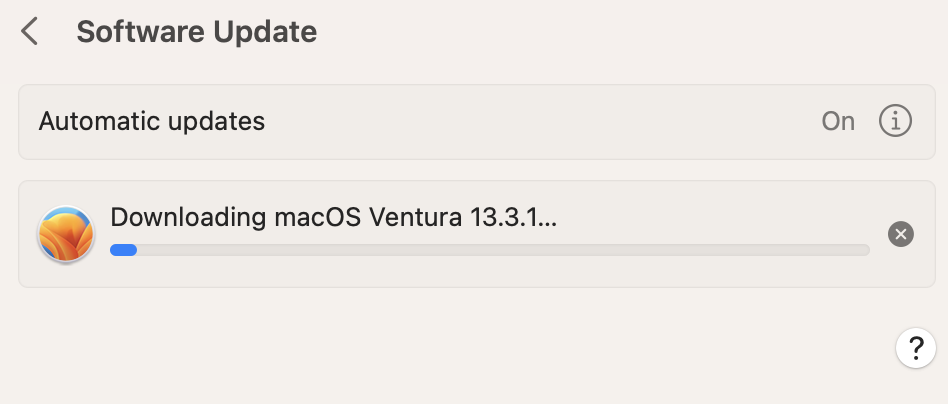Get help about Software Update

[x=916, y=348]
